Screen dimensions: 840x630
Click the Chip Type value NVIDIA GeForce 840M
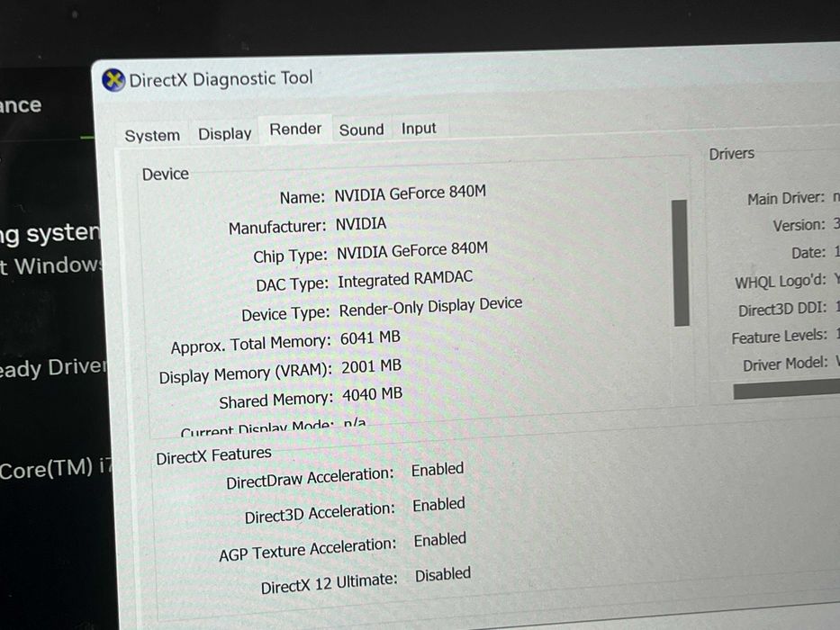click(412, 251)
